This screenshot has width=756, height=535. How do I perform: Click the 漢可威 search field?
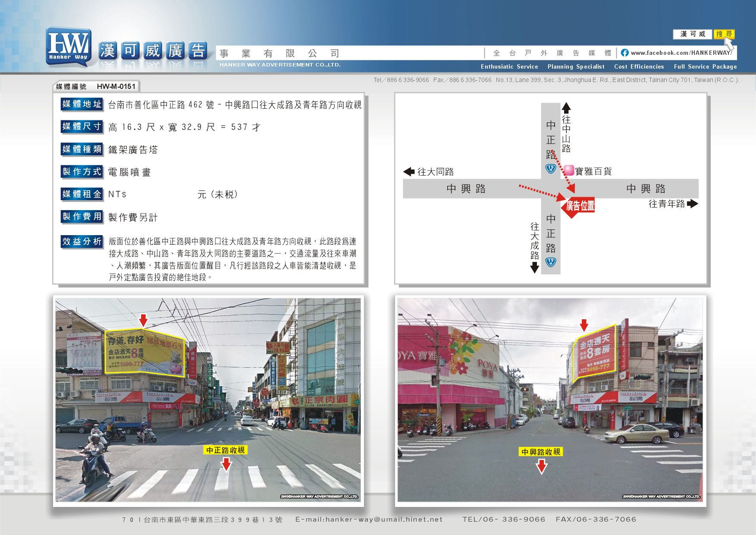tap(693, 34)
